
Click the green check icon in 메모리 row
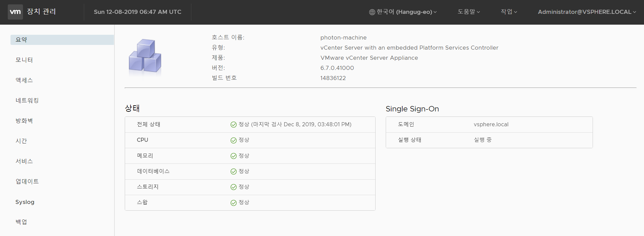tap(233, 156)
